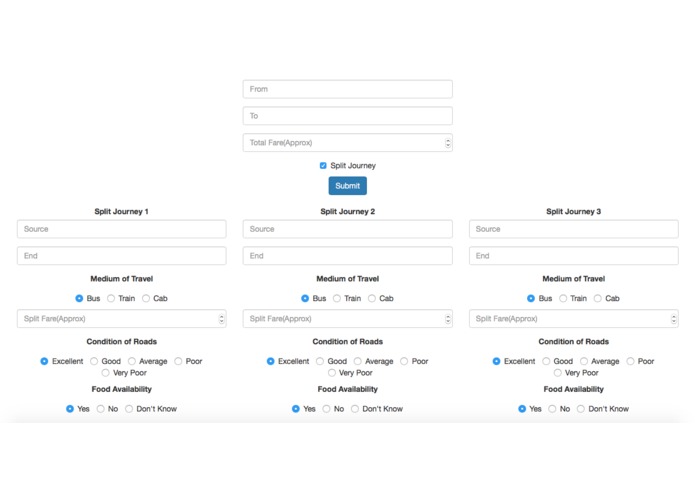Screen dimensions: 695x494
Task: Select No for food in Split Journey 1
Action: click(101, 409)
